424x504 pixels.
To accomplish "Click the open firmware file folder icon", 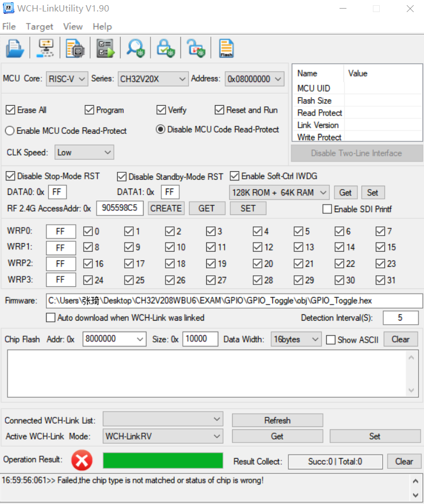I will (14, 48).
